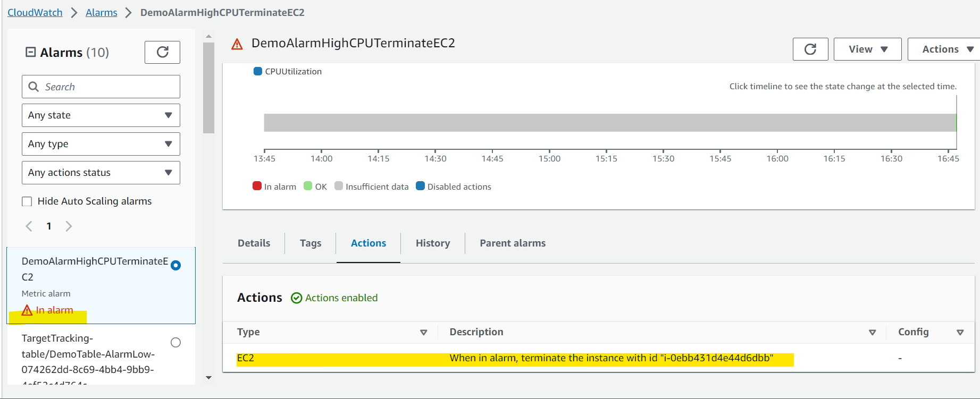Screen dimensions: 980x399
Task: Click the breadcrumb chevron after CloudWatch
Action: 74,13
